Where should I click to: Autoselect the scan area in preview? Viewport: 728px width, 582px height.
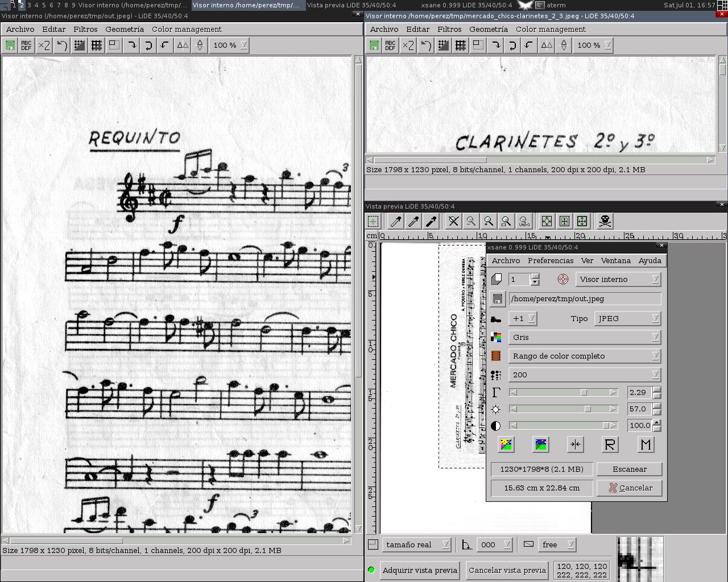point(547,221)
